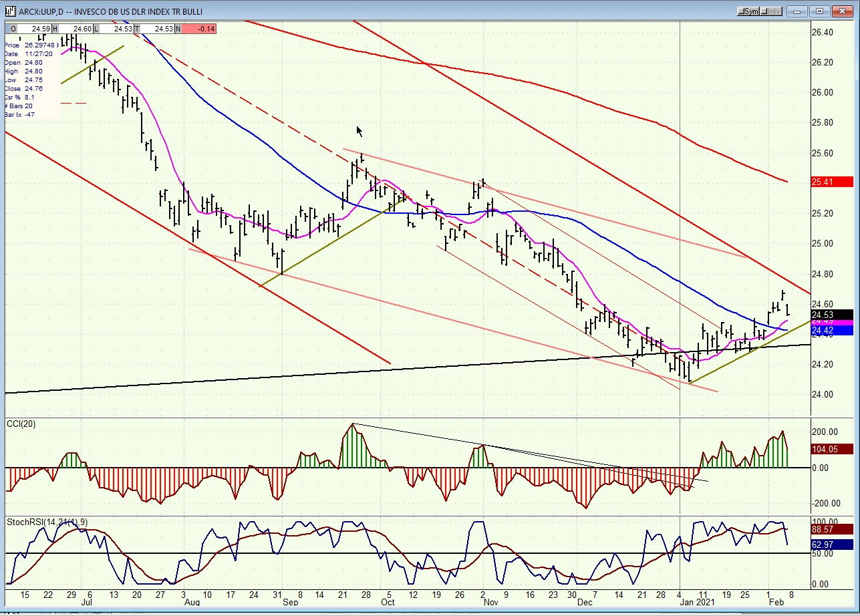Click the StochRSI value tag 62.97
Screen dimensions: 860x616
point(831,545)
